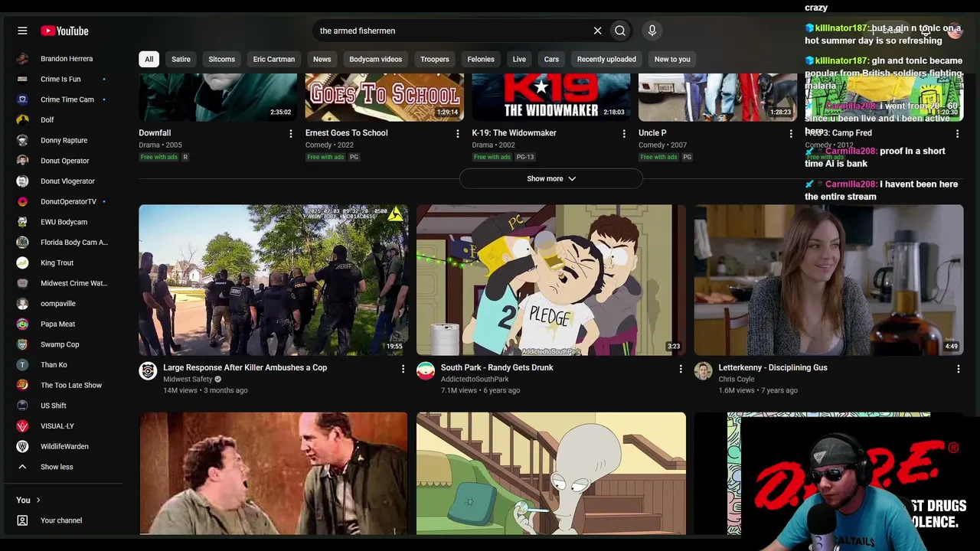Open the Uncle P movie title
Image resolution: width=980 pixels, height=551 pixels.
click(652, 133)
